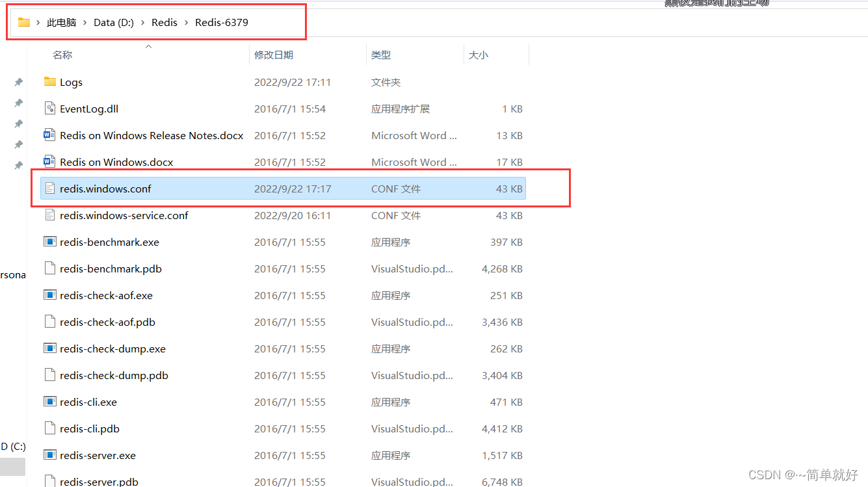Click the redis.windows-service.conf file icon
Screen dimensions: 868x487
tap(50, 215)
